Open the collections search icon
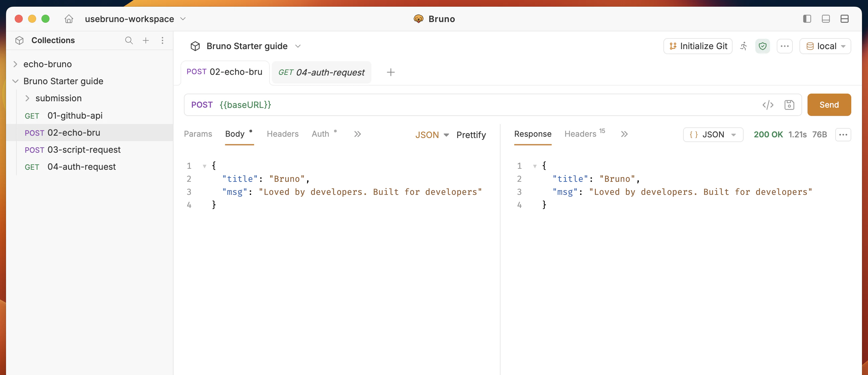The width and height of the screenshot is (868, 375). point(129,40)
